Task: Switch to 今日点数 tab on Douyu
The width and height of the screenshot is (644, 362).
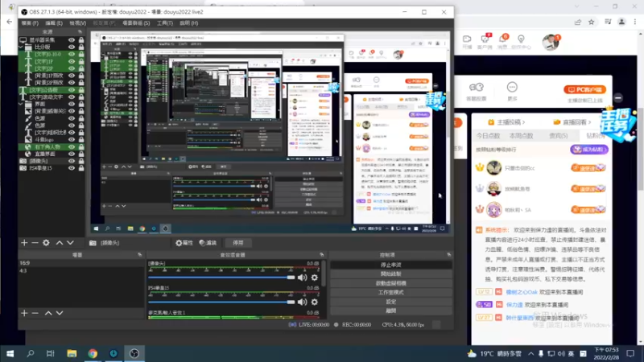Action: coord(488,136)
